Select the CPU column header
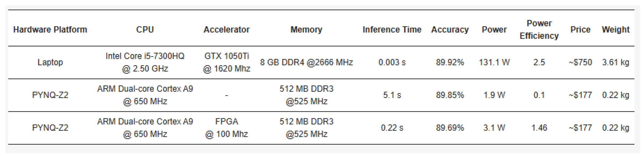The image size is (644, 157). (x=145, y=30)
